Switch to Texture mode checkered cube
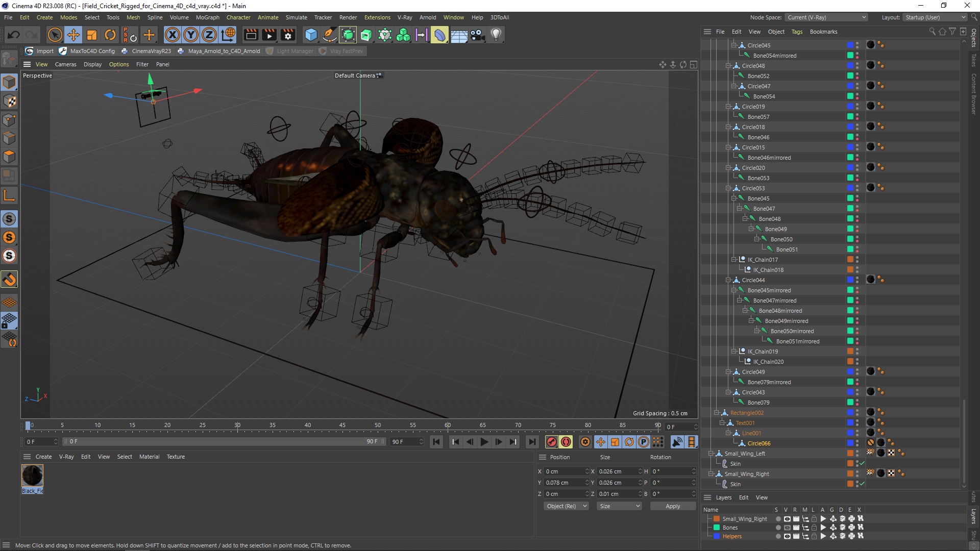This screenshot has height=551, width=980. tap(9, 101)
